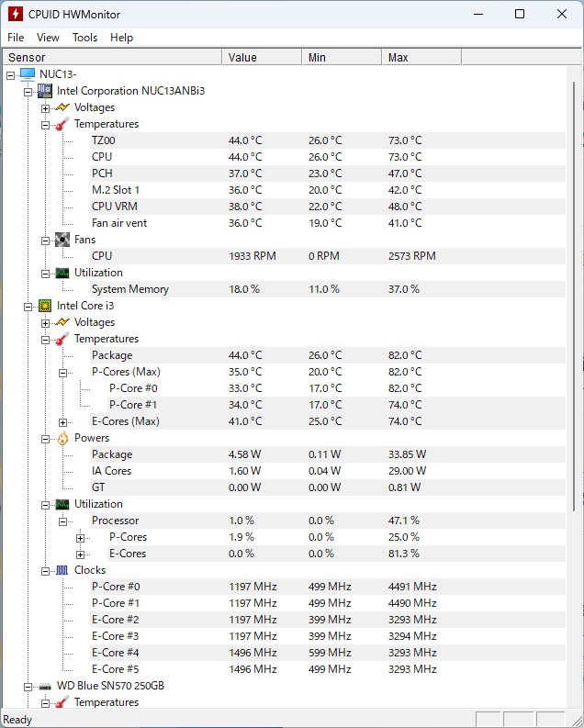
Task: Click the Intel Core i3 chip icon
Action: tap(45, 306)
